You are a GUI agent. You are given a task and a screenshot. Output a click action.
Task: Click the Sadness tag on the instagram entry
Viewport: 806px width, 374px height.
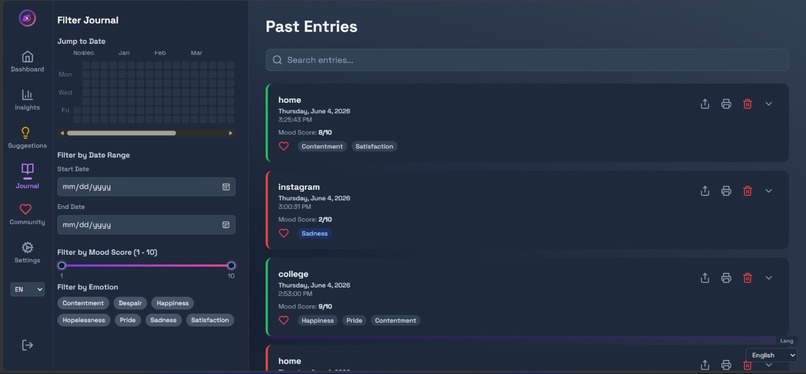314,233
